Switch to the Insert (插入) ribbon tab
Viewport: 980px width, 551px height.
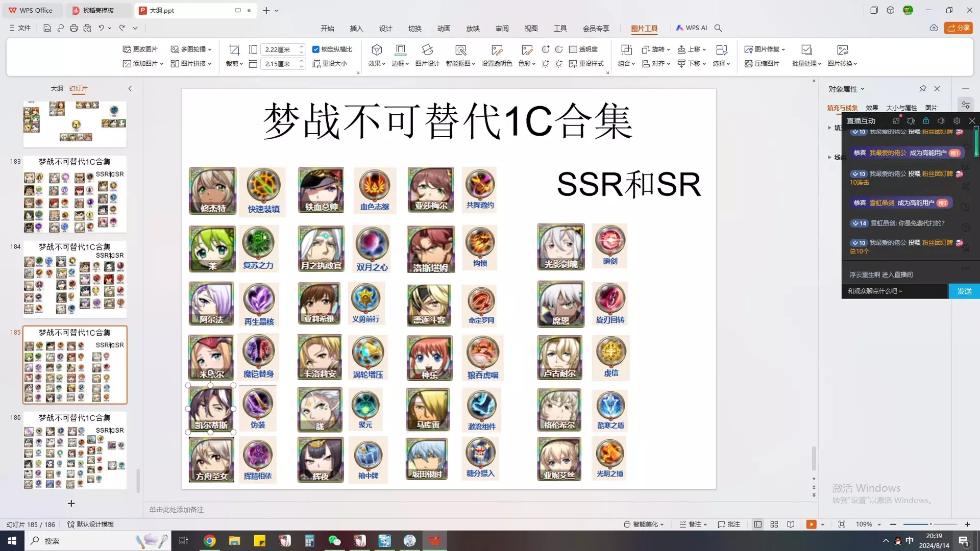356,29
